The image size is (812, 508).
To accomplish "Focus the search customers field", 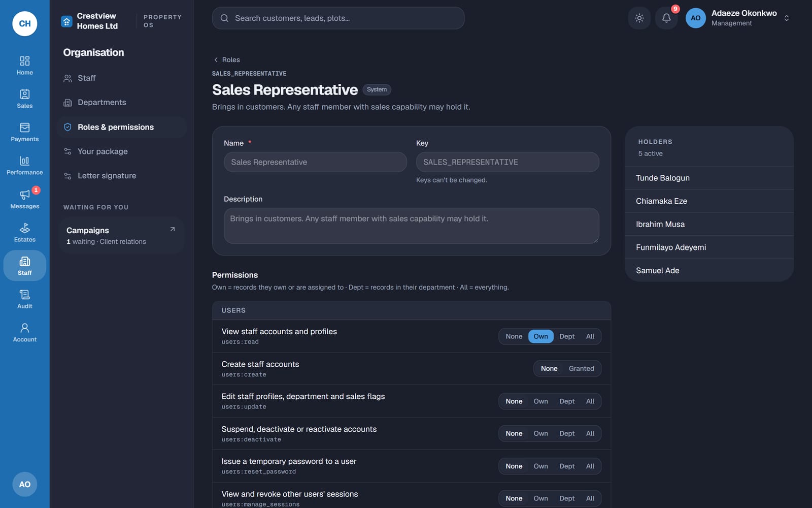I will (338, 18).
